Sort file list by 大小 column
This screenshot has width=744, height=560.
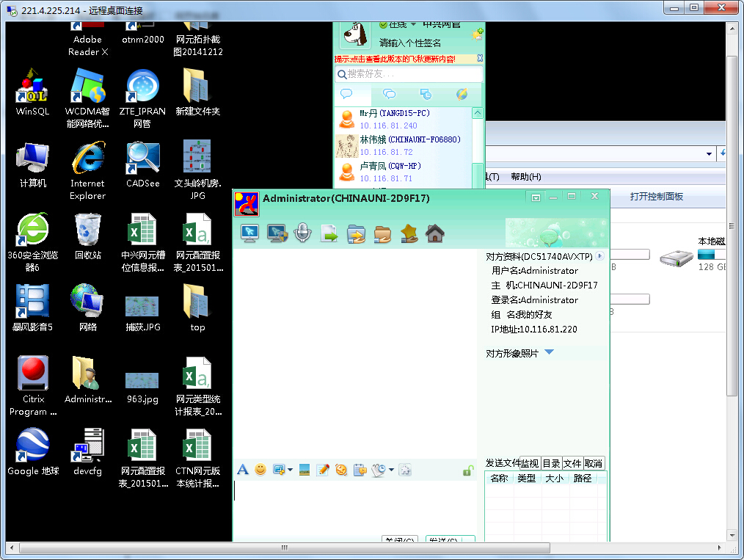tap(554, 479)
